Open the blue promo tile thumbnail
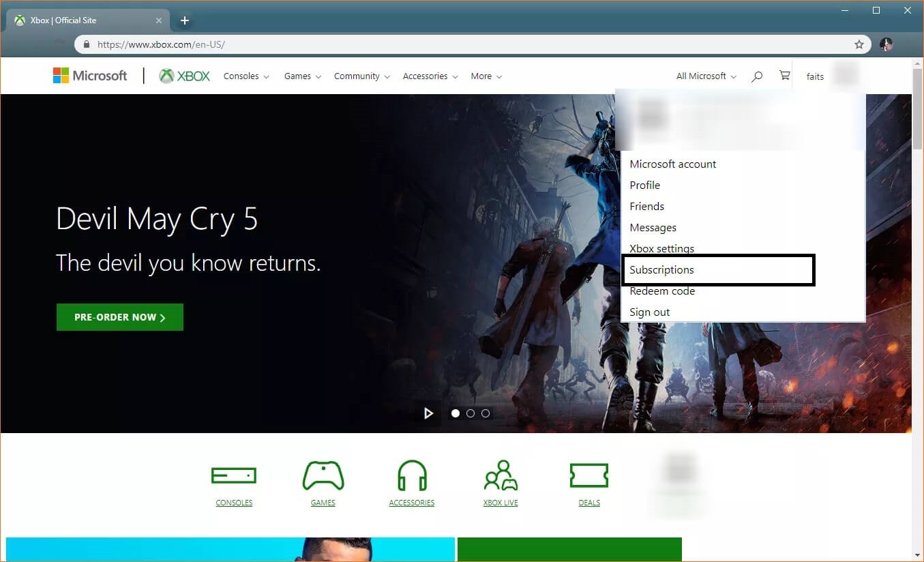Viewport: 924px width, 562px height. [x=230, y=549]
